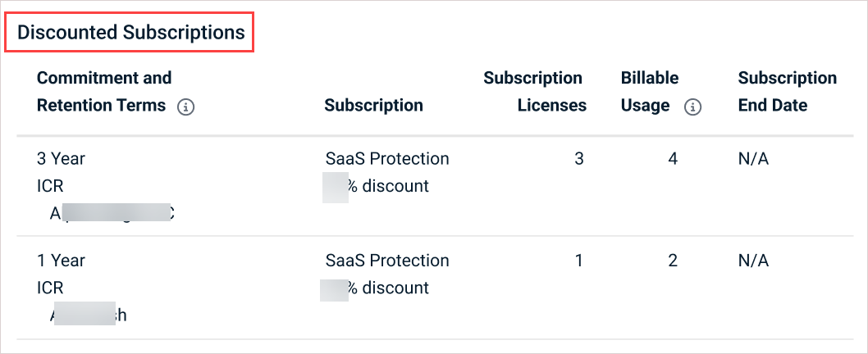Click ICR under the 3 Year term
This screenshot has height=354, width=868.
point(50,186)
